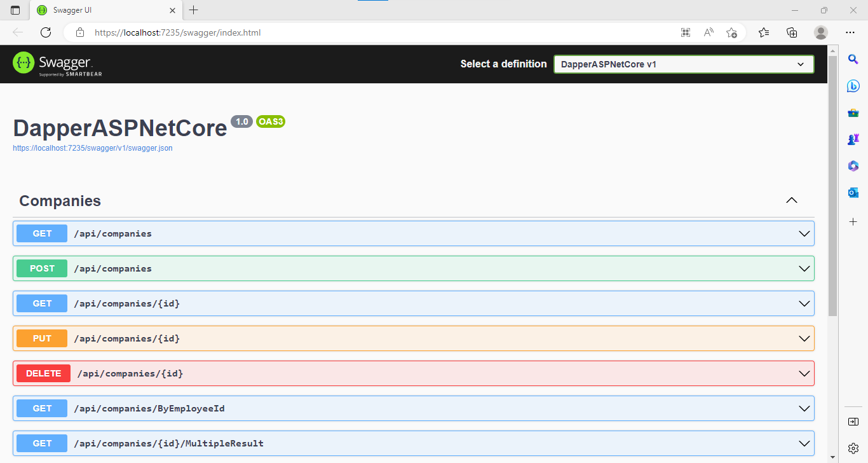Screen dimensions: 868x463
Task: Open the sidebar Tools briefcase icon
Action: [x=853, y=113]
